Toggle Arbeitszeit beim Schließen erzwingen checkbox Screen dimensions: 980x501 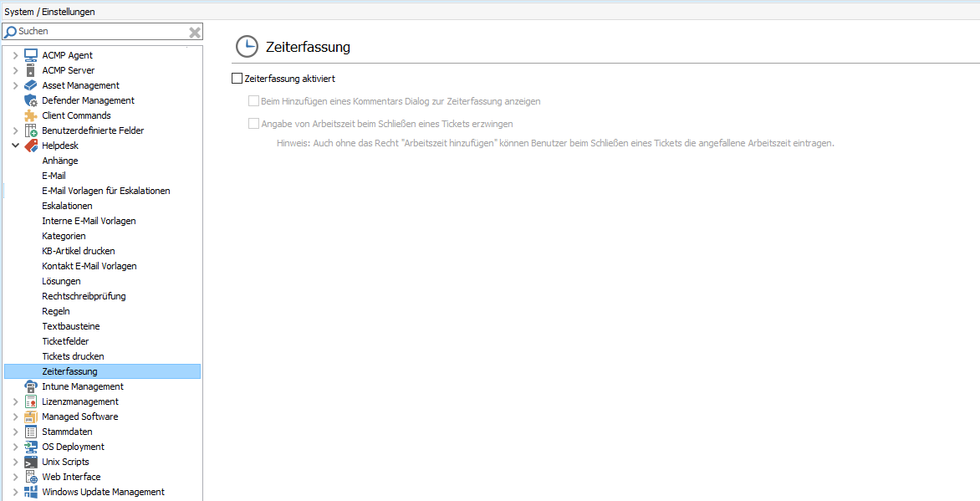[253, 124]
